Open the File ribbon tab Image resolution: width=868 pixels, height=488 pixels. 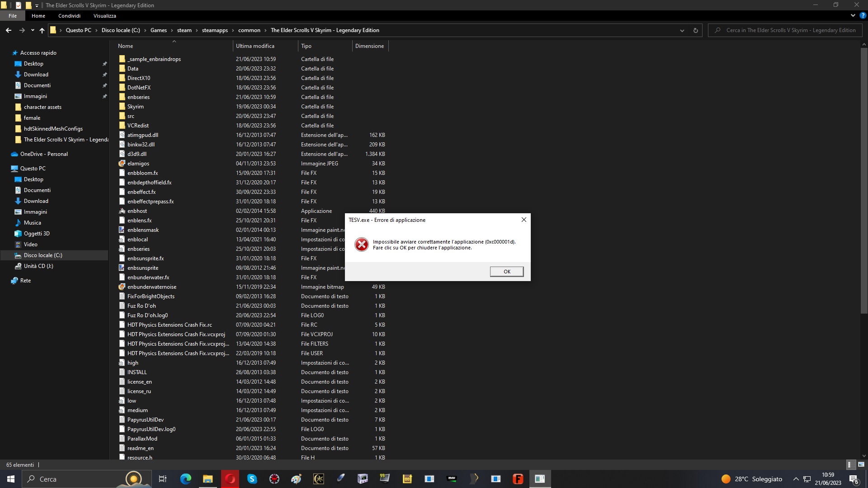(x=13, y=16)
